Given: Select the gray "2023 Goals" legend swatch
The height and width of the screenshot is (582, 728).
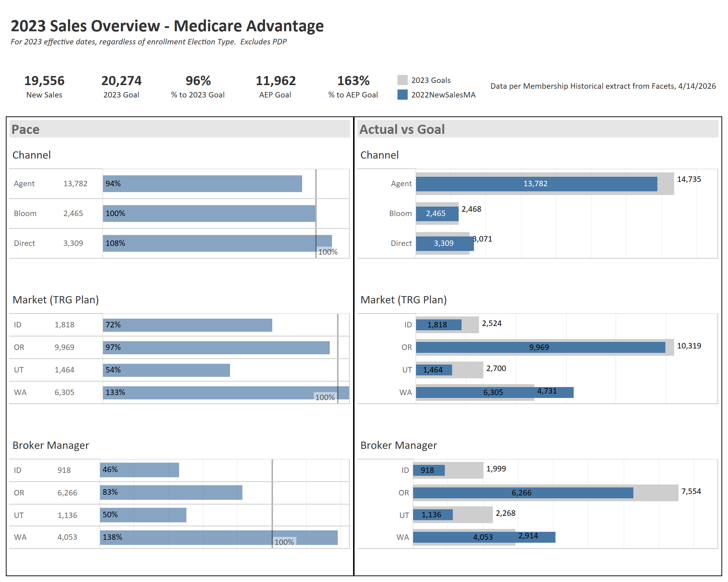Looking at the screenshot, I should (x=402, y=80).
